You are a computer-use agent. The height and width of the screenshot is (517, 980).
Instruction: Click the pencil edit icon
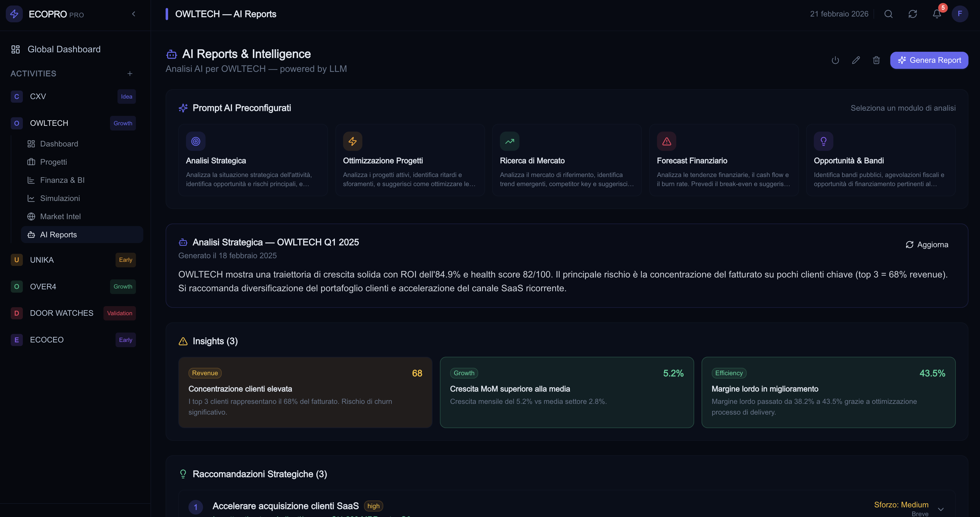tap(856, 60)
